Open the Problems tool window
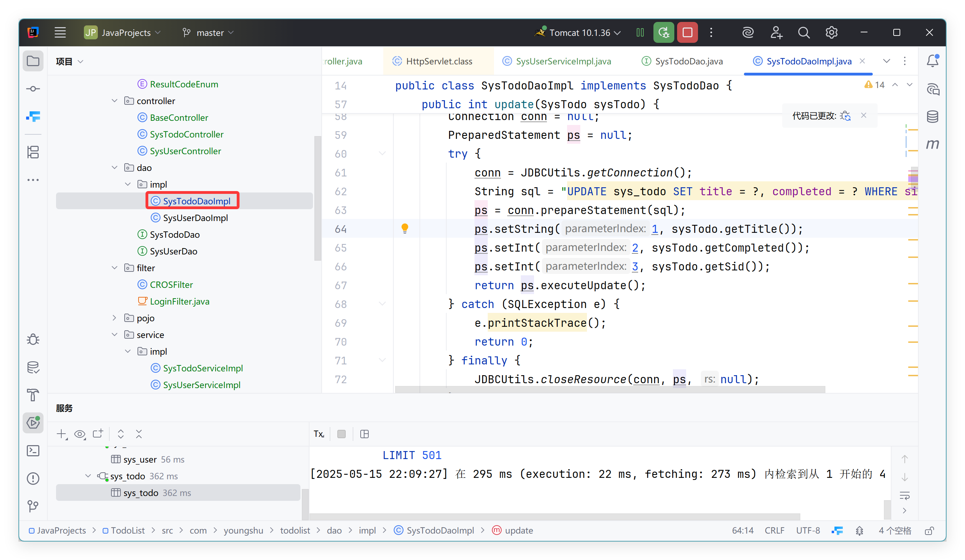The width and height of the screenshot is (965, 560). pyautogui.click(x=33, y=479)
